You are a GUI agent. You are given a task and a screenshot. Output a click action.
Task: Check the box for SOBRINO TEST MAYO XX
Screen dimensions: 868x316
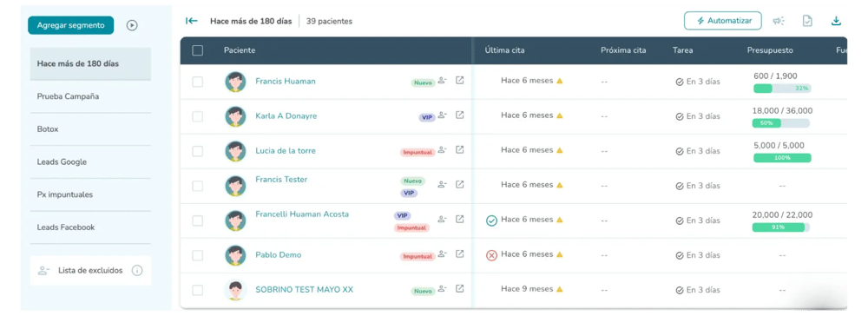point(198,290)
